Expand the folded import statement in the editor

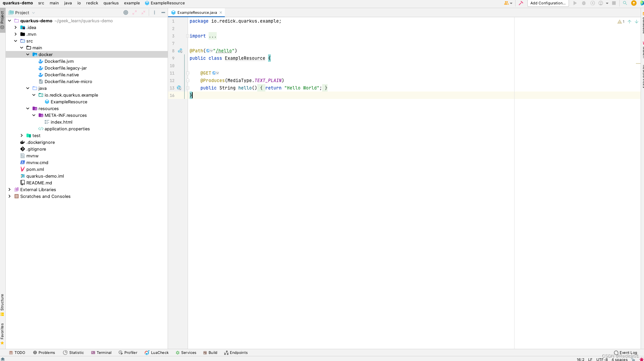[x=213, y=36]
